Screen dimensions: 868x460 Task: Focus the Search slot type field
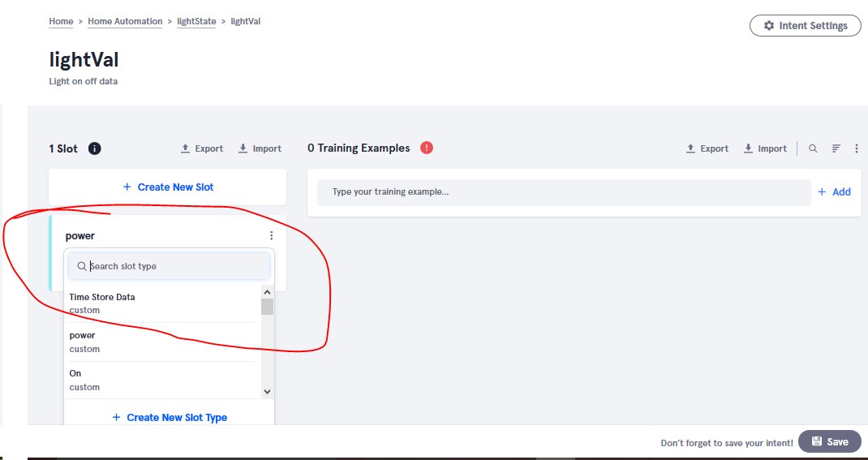[169, 266]
